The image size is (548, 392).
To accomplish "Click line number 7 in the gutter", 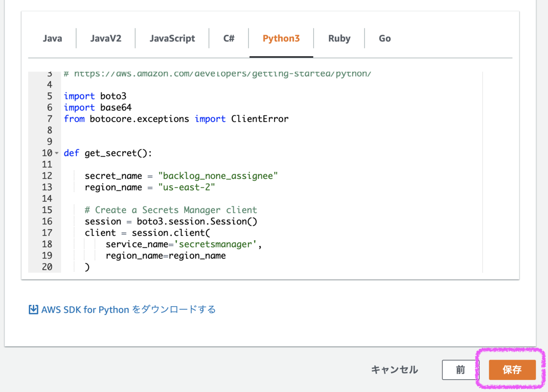I will tap(49, 119).
